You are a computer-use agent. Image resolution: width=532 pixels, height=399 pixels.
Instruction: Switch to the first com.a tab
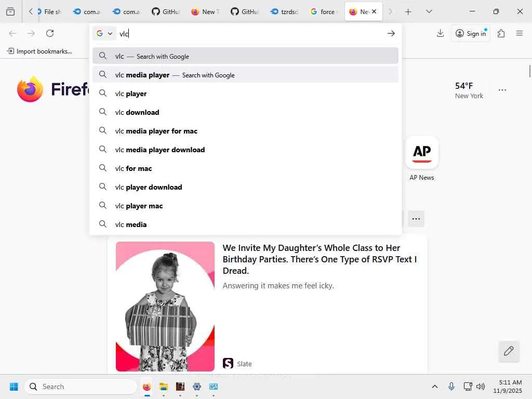[87, 12]
